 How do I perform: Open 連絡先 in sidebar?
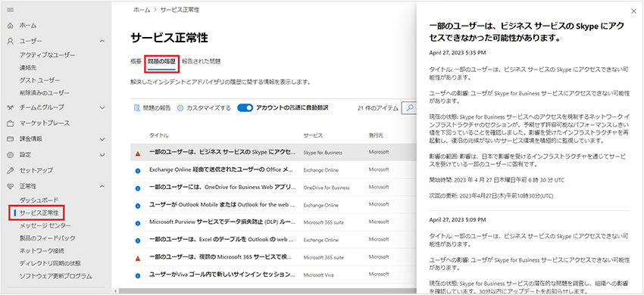(28, 67)
